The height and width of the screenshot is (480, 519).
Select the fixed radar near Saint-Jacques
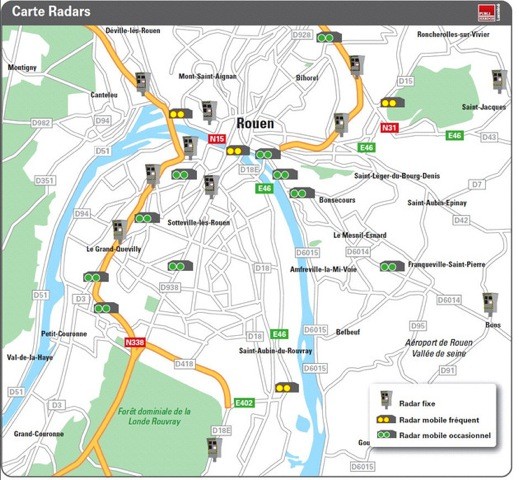point(499,81)
